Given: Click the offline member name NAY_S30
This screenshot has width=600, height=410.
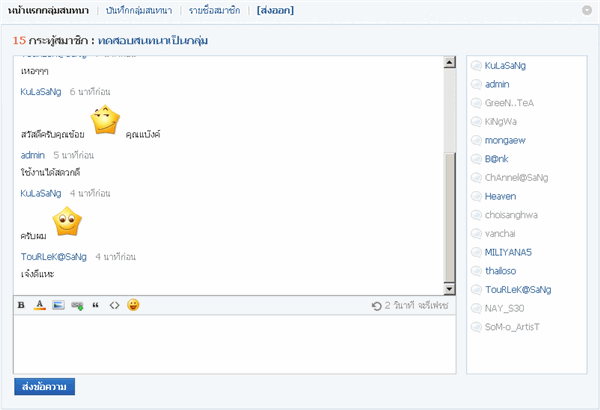Looking at the screenshot, I should click(x=504, y=308).
